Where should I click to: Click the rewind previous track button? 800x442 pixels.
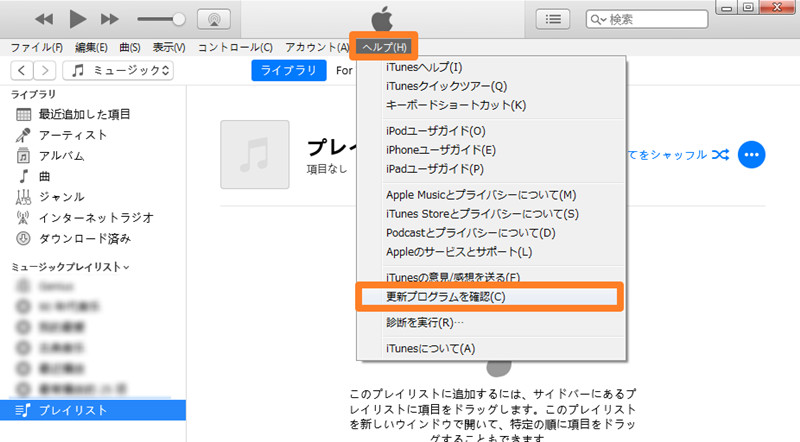(x=44, y=19)
